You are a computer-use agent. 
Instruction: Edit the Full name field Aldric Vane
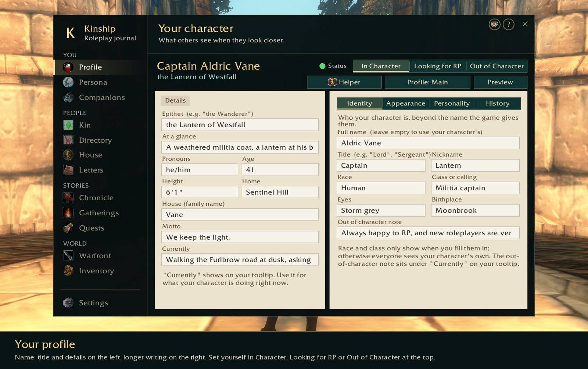(x=428, y=143)
